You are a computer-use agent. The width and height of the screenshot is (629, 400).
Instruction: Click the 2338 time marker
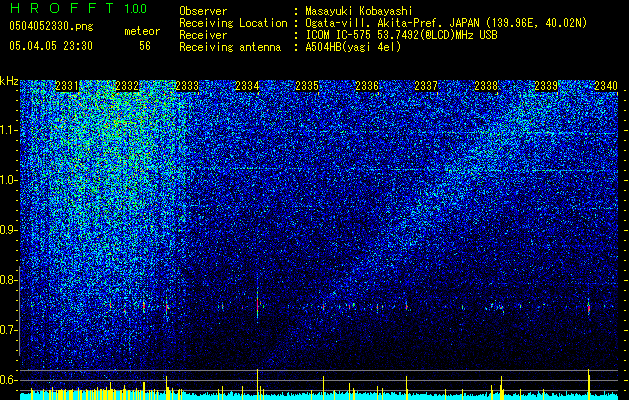[486, 86]
